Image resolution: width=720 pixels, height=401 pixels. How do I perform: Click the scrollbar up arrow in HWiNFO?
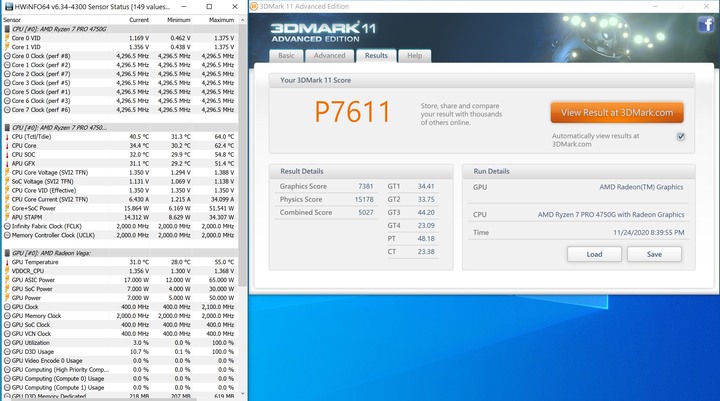coord(242,20)
